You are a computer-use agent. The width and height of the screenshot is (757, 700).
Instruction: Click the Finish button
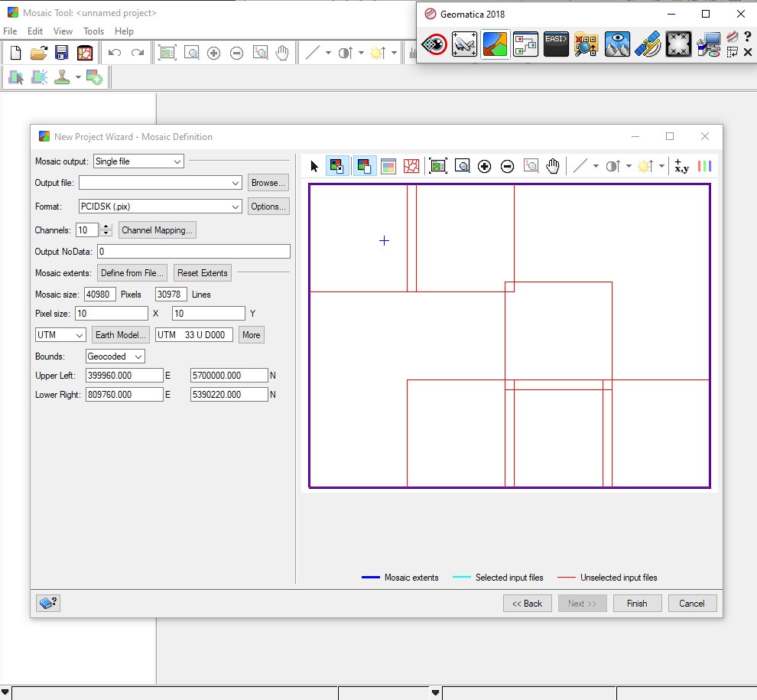pos(637,604)
